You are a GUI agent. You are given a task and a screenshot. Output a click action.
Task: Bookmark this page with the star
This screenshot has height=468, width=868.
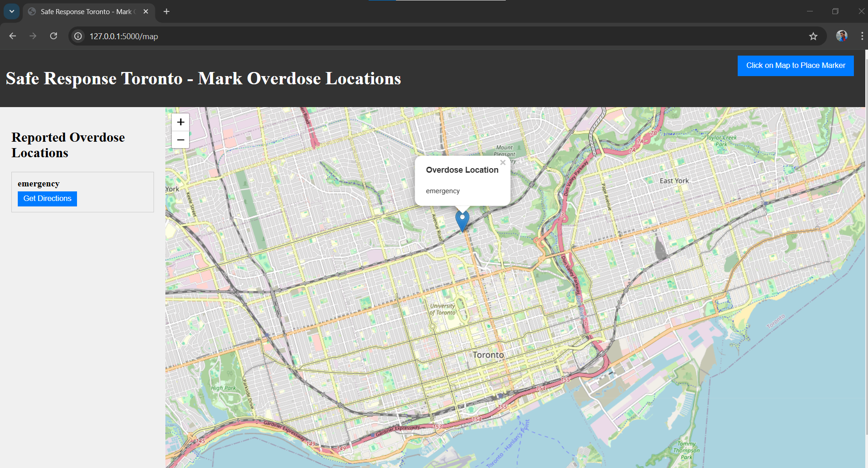click(813, 36)
